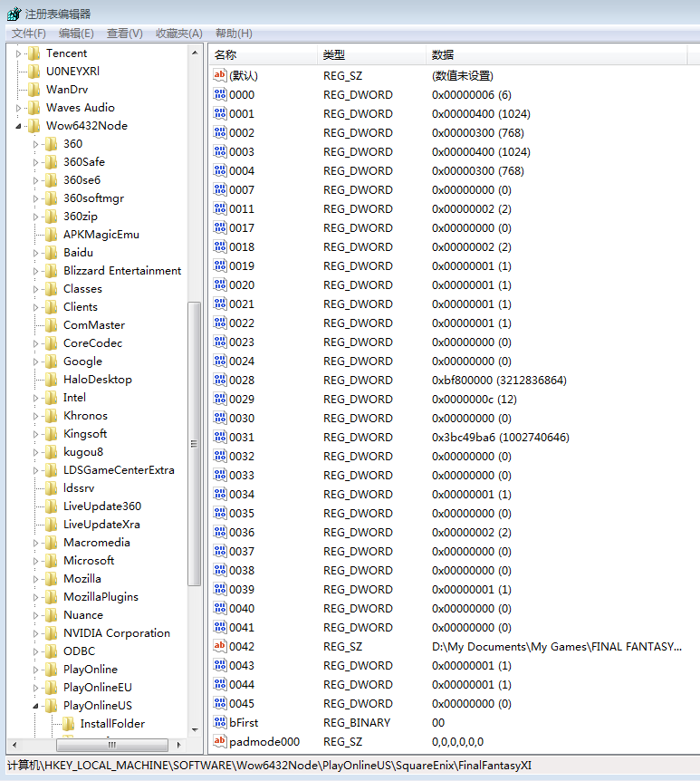This screenshot has height=781, width=700.
Task: Sort values by the 类型 column header
Action: tap(371, 54)
